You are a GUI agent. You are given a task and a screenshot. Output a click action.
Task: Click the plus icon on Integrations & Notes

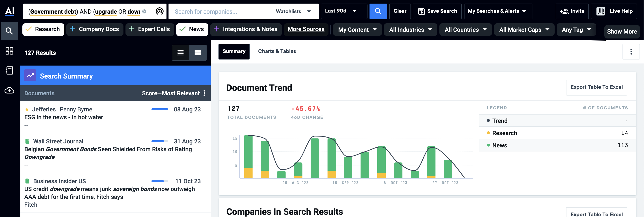click(216, 29)
